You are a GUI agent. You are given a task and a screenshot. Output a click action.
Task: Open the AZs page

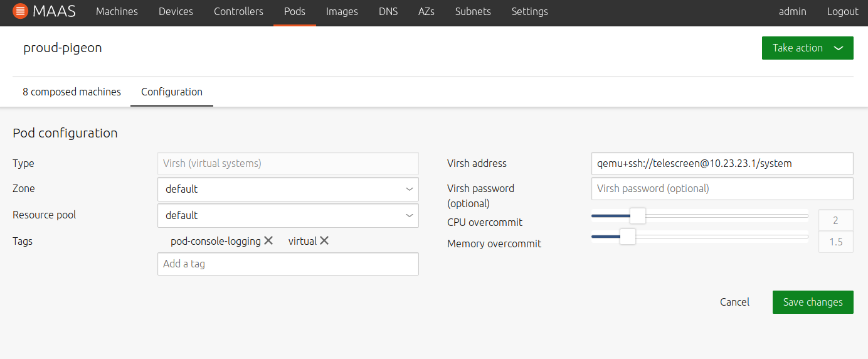[x=426, y=11]
